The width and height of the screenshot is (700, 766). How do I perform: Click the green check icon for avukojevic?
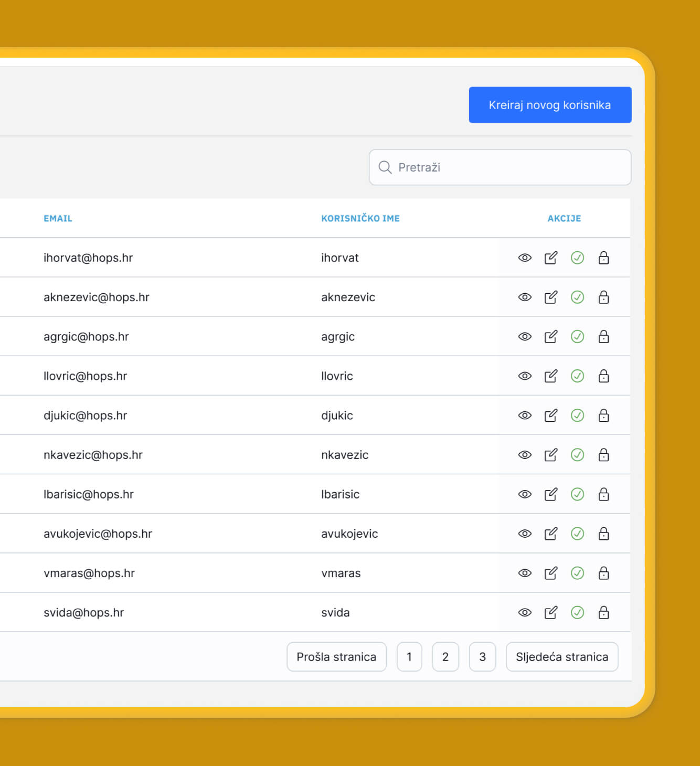pos(577,534)
